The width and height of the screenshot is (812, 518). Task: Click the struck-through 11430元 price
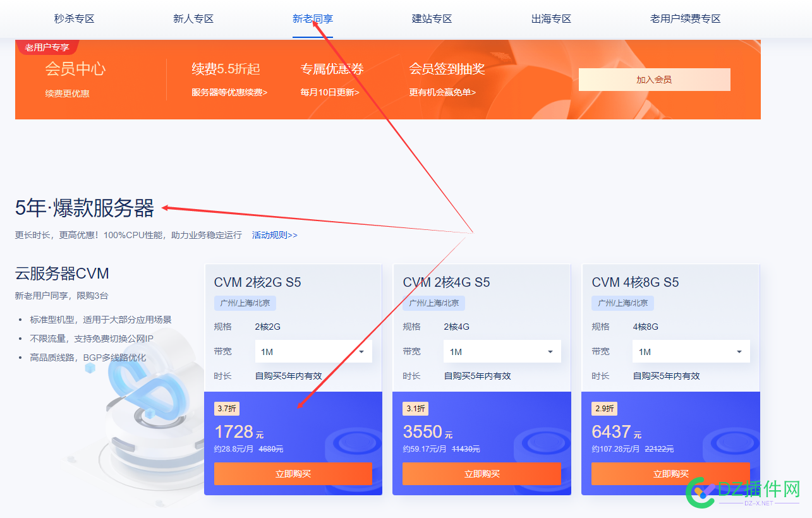pyautogui.click(x=466, y=449)
